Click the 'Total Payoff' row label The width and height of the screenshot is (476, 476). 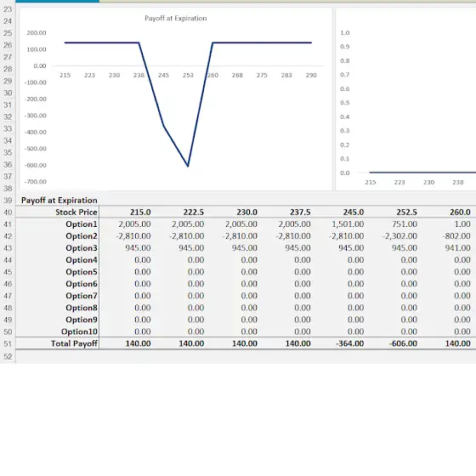click(x=74, y=343)
